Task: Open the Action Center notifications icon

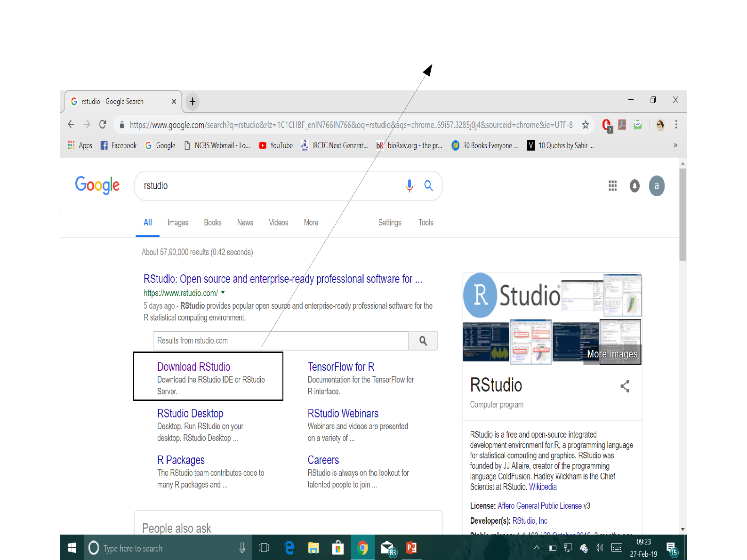Action: tap(671, 548)
